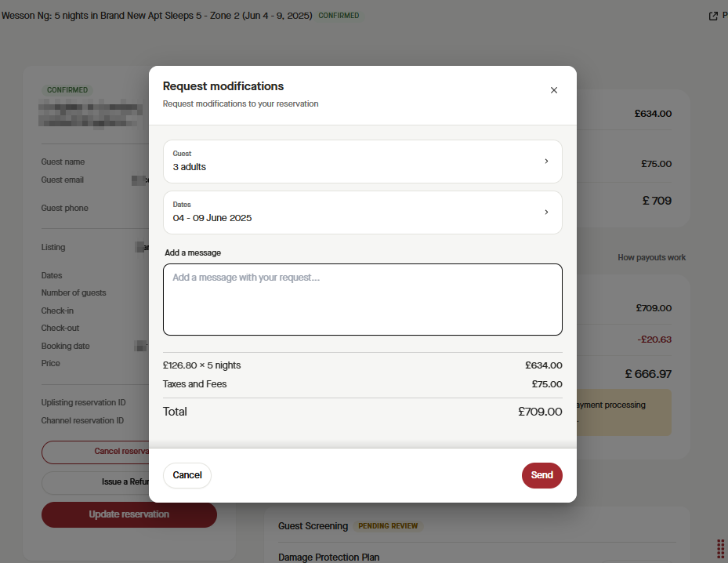This screenshot has height=563, width=728.
Task: Select the 04 - 09 June 2025 dates field
Action: [363, 212]
